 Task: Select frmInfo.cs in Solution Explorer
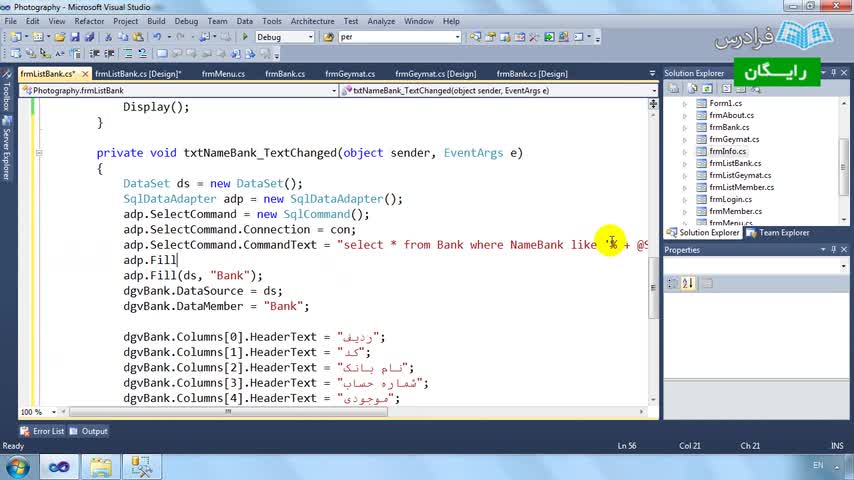tap(728, 151)
